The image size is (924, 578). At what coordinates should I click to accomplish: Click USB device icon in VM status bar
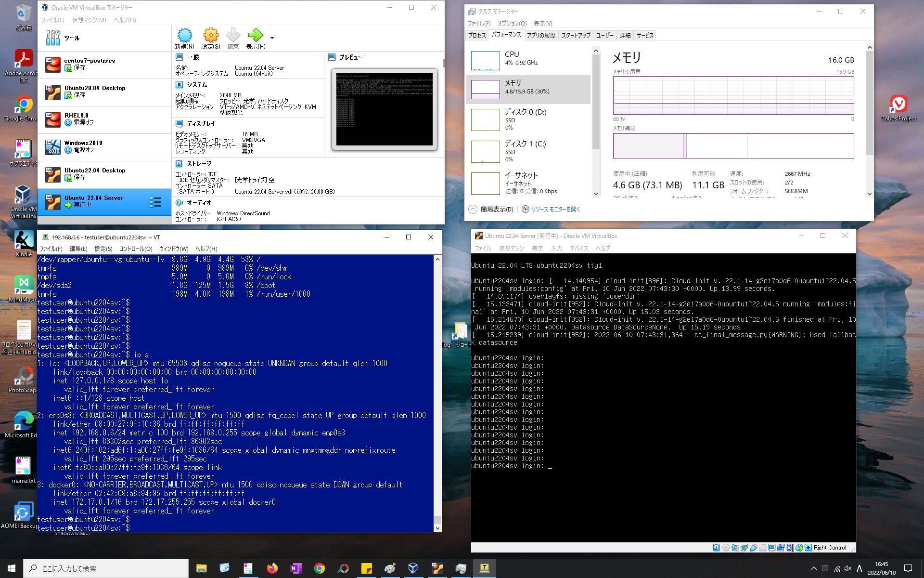[x=754, y=548]
